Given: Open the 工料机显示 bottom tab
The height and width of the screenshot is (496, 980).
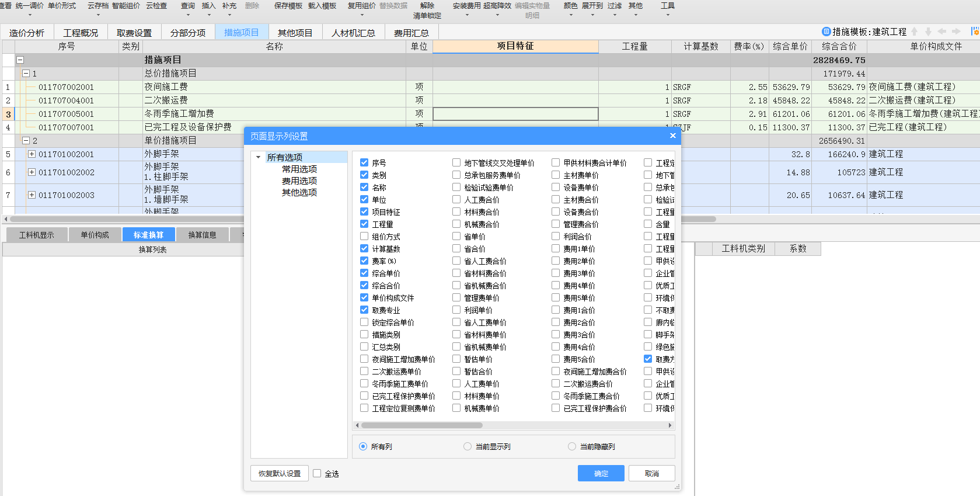Looking at the screenshot, I should tap(36, 235).
